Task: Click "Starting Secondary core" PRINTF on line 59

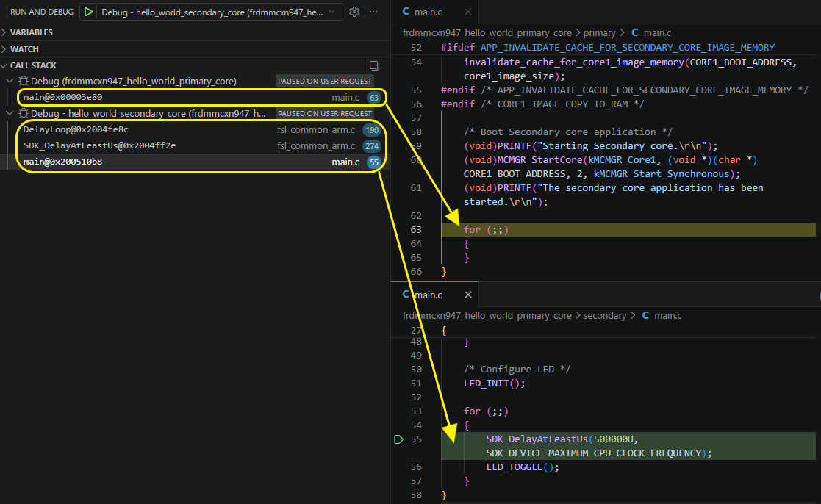Action: (591, 146)
